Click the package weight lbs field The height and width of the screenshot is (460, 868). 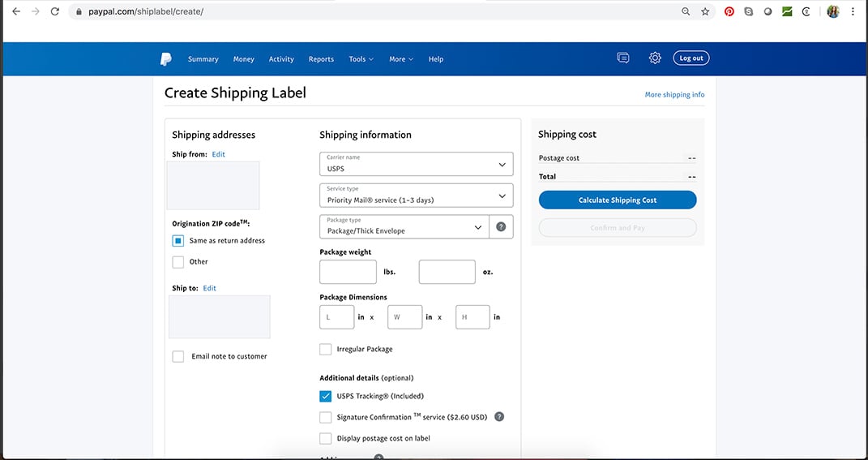(348, 272)
